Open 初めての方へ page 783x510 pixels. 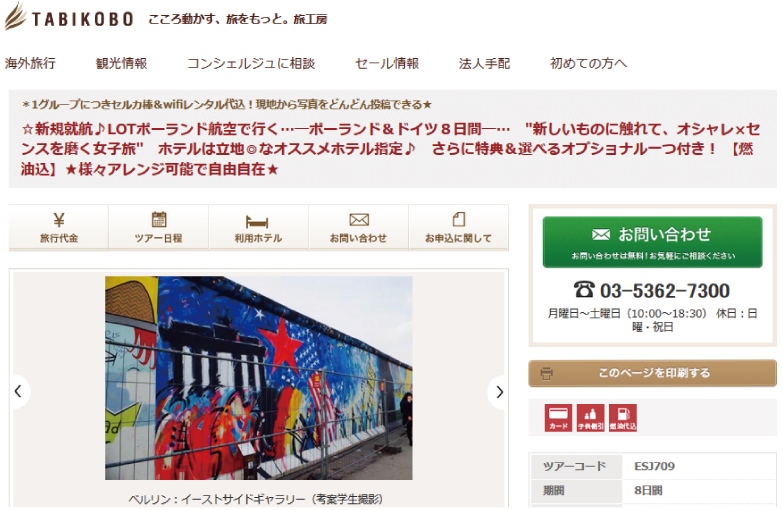point(588,63)
